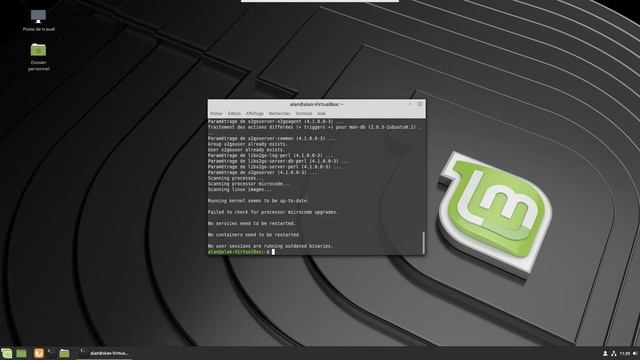Screen dimensions: 640x360
Task: Open the user applet in system tray
Action: (605, 353)
